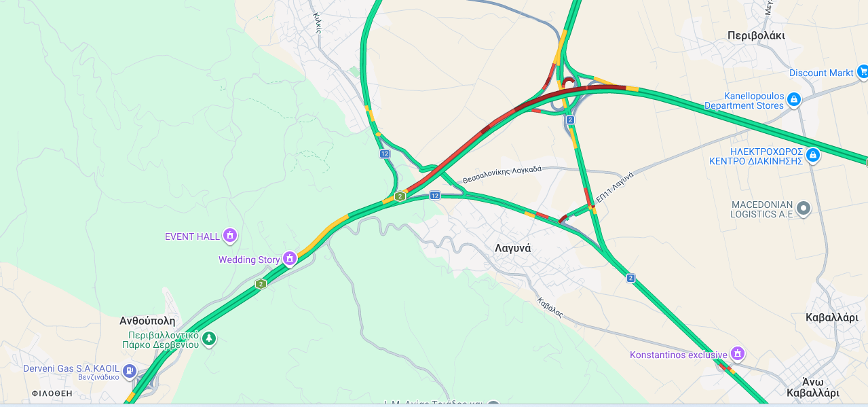Click the MACEDONIAN LOGISTICS gray marker icon
Viewport: 868px width, 407px height.
804,209
